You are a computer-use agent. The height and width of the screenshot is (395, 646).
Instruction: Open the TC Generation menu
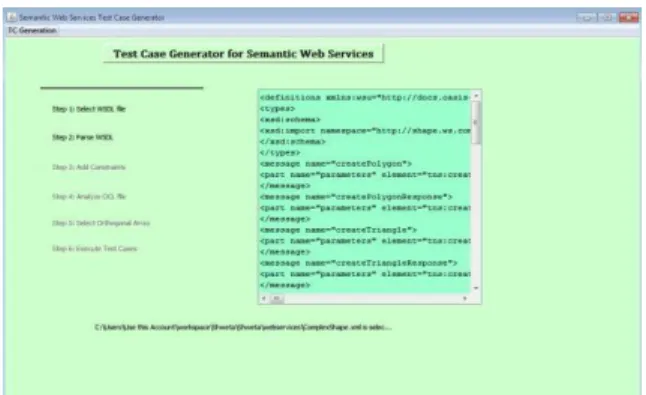pos(32,30)
